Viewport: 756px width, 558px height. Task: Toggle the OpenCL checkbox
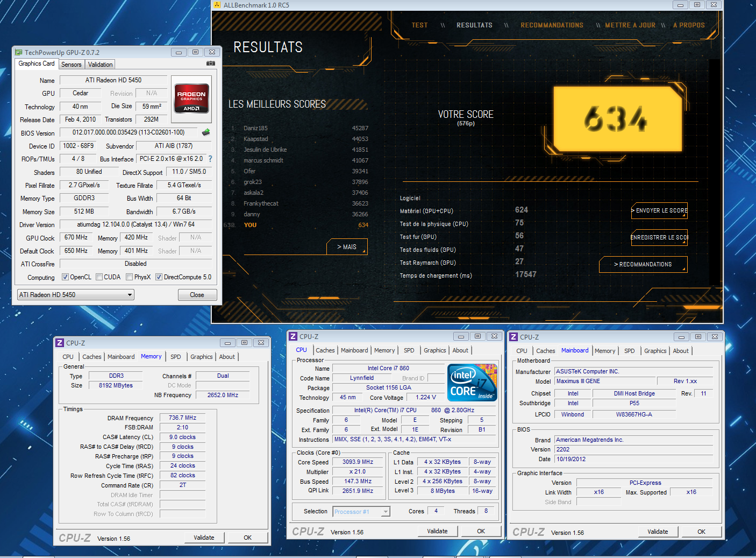65,277
